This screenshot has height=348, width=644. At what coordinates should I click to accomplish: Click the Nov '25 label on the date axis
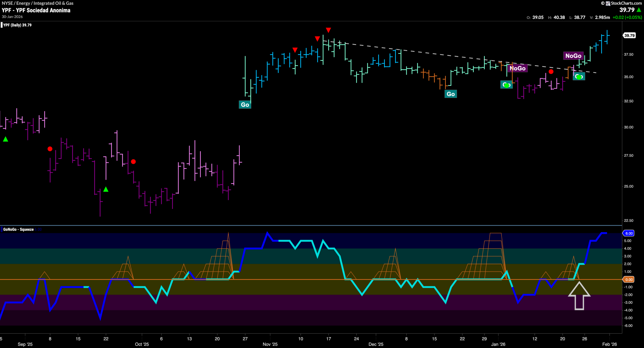270,344
